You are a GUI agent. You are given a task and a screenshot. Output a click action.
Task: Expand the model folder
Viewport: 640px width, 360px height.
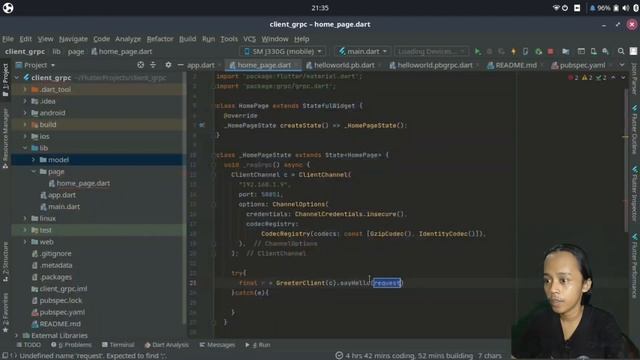click(x=33, y=160)
